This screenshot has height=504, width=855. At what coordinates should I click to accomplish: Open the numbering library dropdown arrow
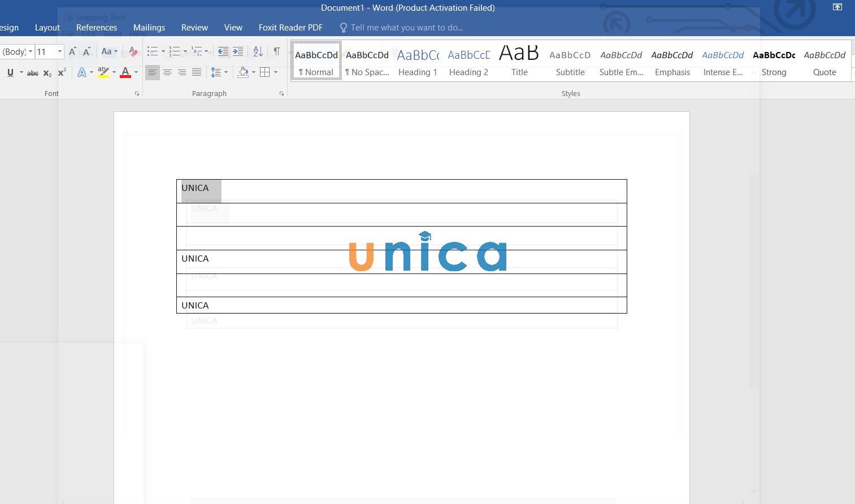185,51
